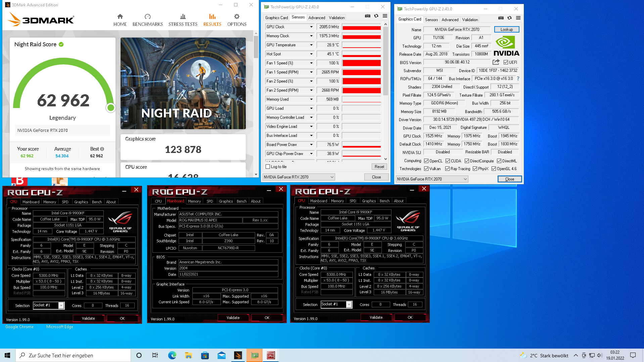The image size is (644, 362).
Task: Click Windows search box on taskbar
Action: (73, 355)
